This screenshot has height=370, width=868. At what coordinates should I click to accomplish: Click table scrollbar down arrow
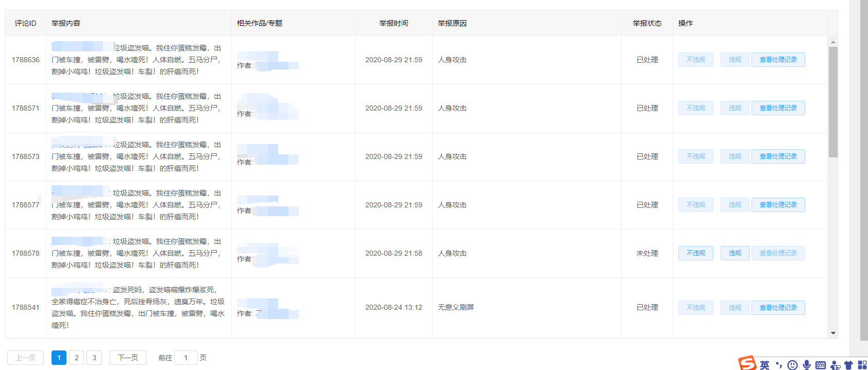tap(833, 333)
